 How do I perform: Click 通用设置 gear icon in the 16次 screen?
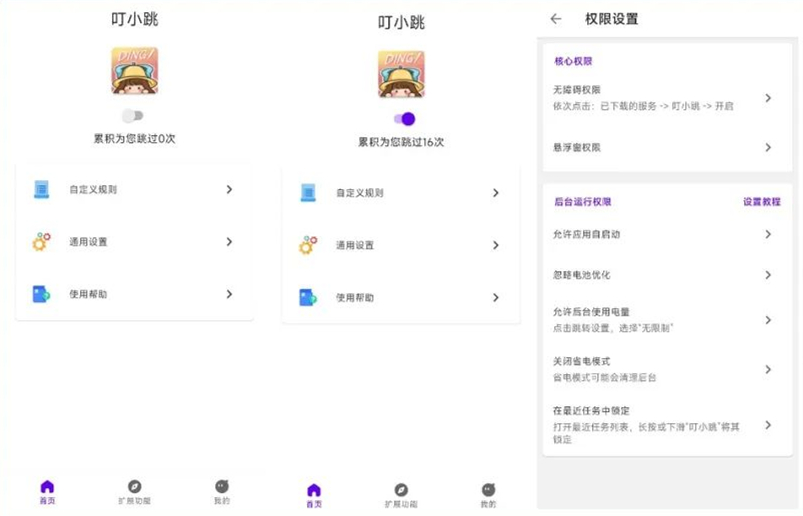(x=308, y=245)
